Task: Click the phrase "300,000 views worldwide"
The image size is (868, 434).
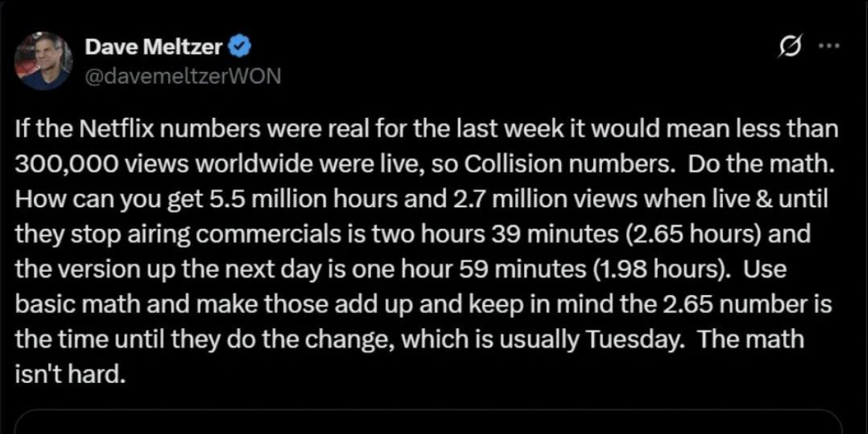Action: click(x=143, y=164)
